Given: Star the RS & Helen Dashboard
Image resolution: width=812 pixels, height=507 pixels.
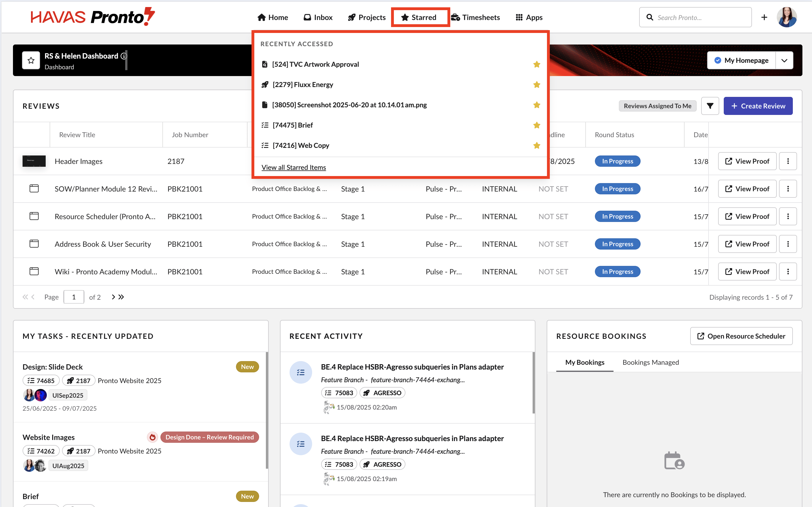Looking at the screenshot, I should coord(31,60).
